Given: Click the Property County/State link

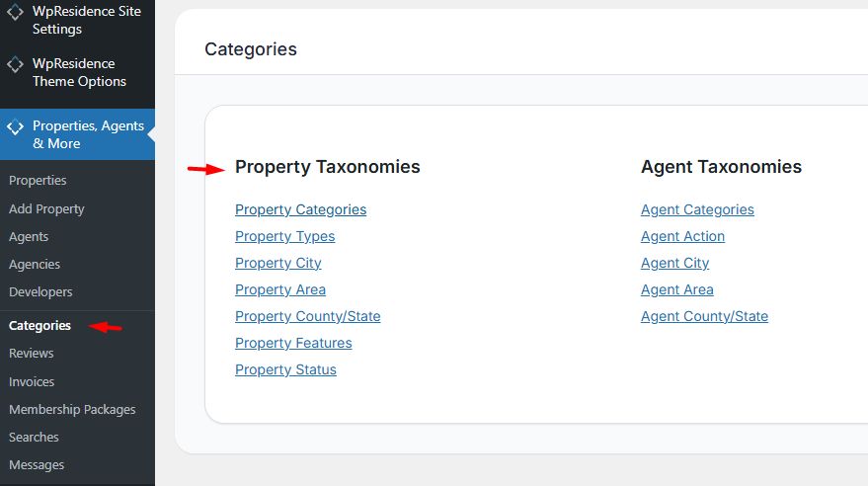Looking at the screenshot, I should (307, 316).
